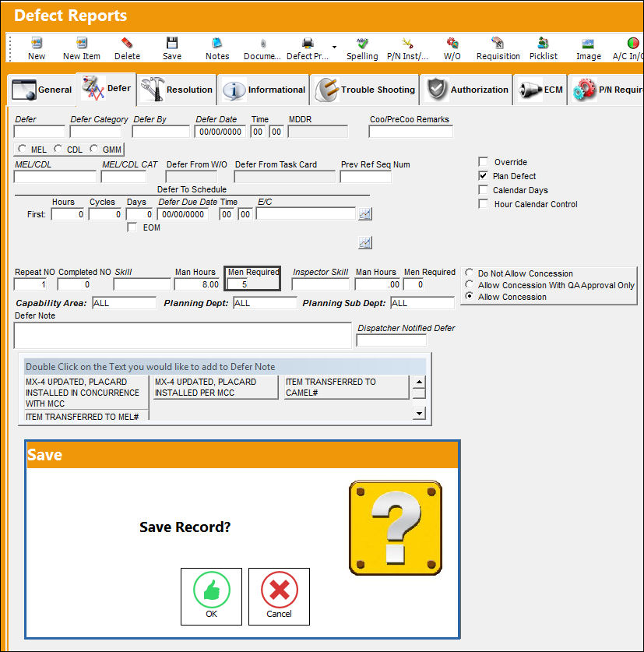
Task: Click the MEL/CDL input field
Action: pos(55,177)
